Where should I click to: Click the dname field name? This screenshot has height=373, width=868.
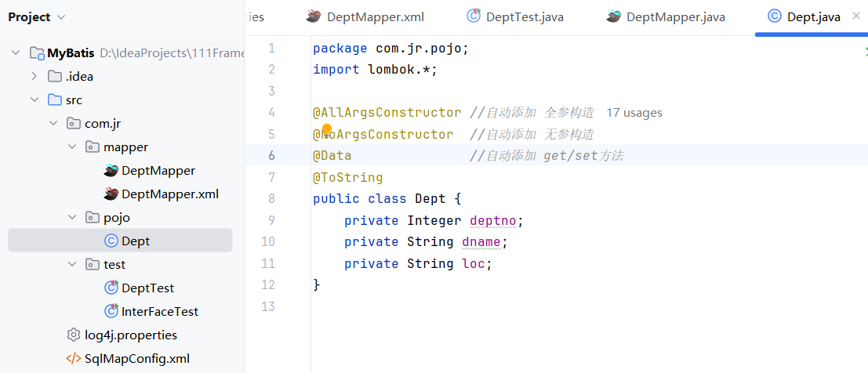(481, 242)
